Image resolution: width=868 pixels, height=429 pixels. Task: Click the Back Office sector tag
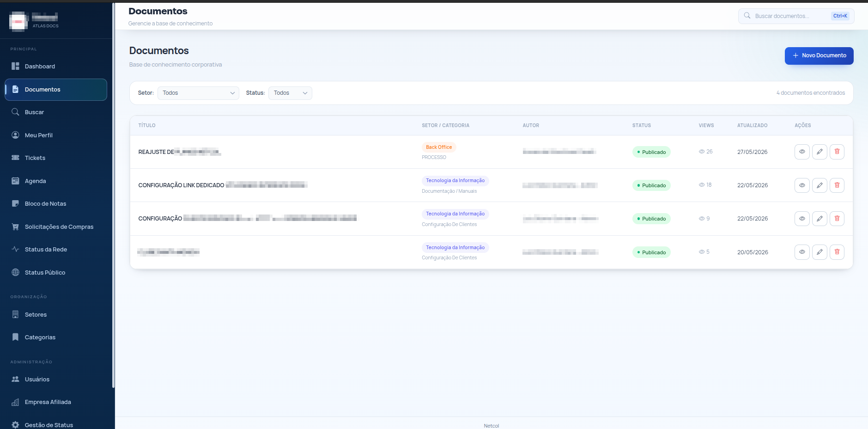coord(439,147)
